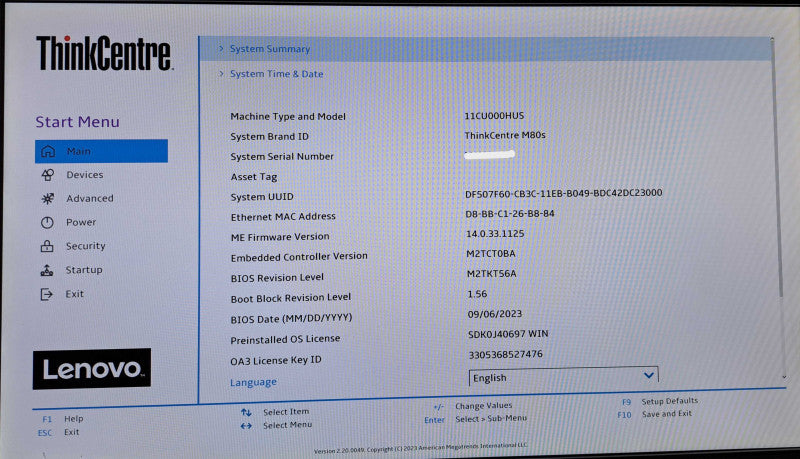Click BIOS revision value M2TKT56A
800x459 pixels.
491,274
